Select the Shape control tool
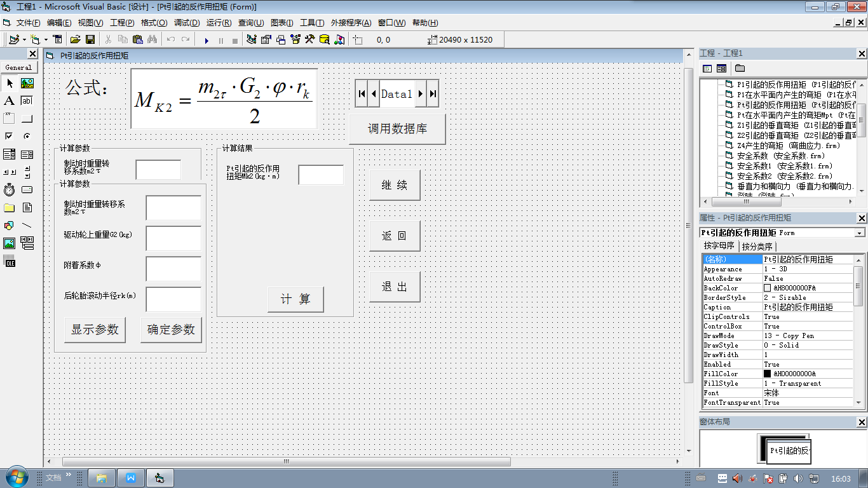The height and width of the screenshot is (488, 868). (10, 226)
